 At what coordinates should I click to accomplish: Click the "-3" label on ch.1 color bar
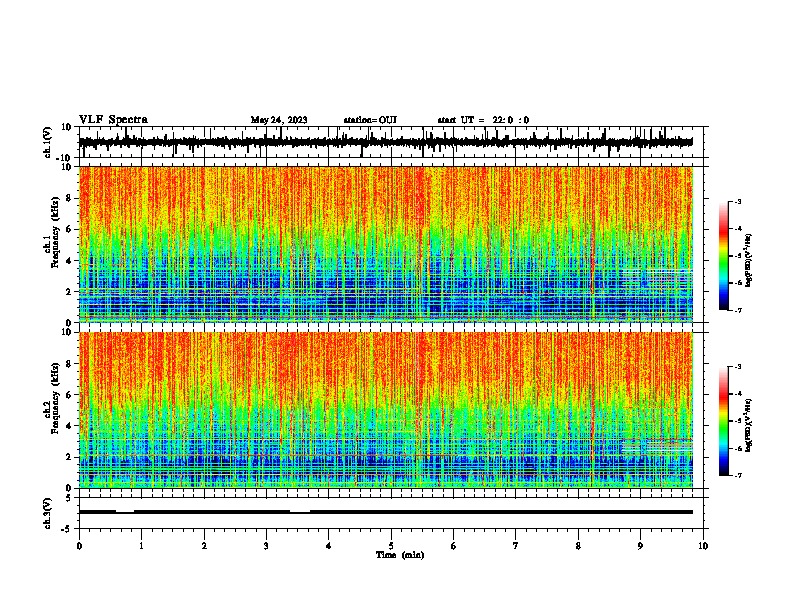coord(738,201)
